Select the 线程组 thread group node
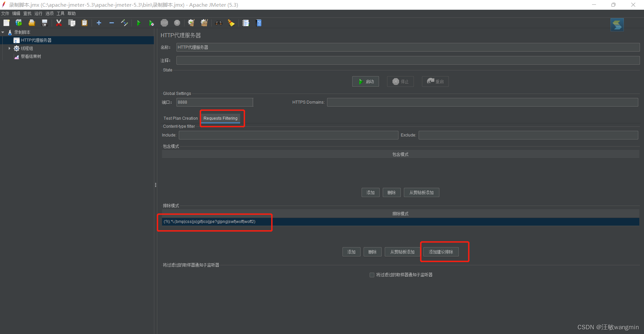The height and width of the screenshot is (334, 644). tap(27, 48)
